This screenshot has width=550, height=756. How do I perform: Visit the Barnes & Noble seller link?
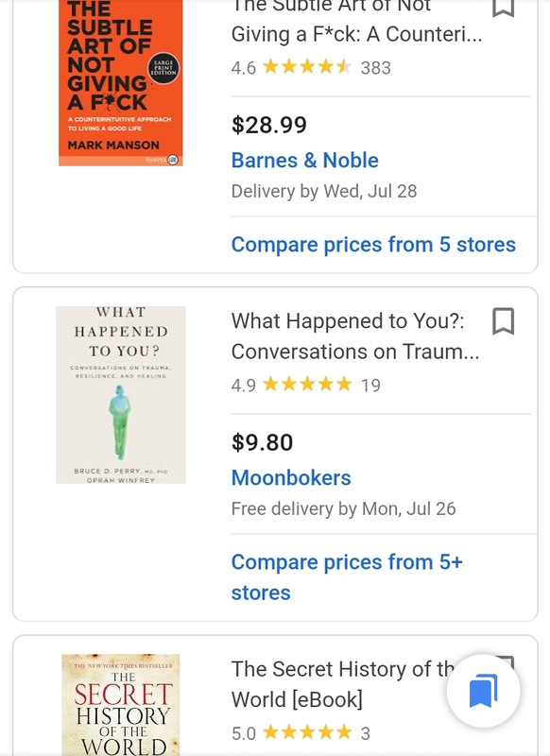pyautogui.click(x=304, y=160)
